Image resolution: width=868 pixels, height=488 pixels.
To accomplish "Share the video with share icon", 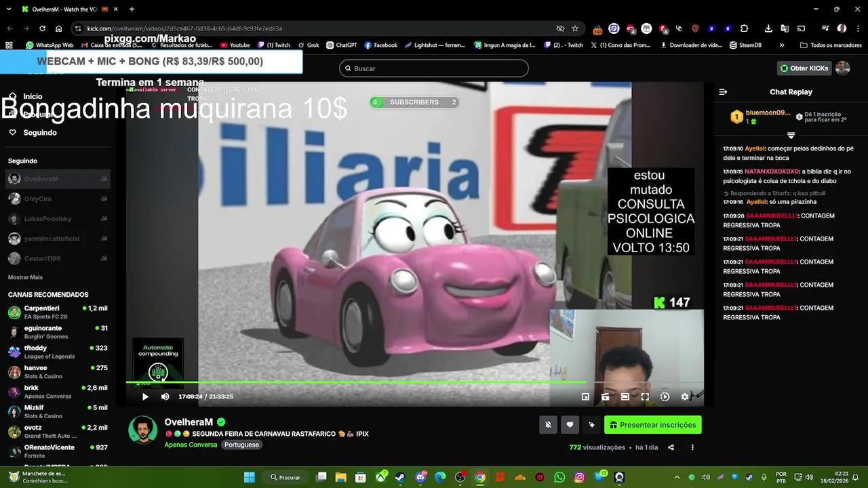I will tap(671, 447).
